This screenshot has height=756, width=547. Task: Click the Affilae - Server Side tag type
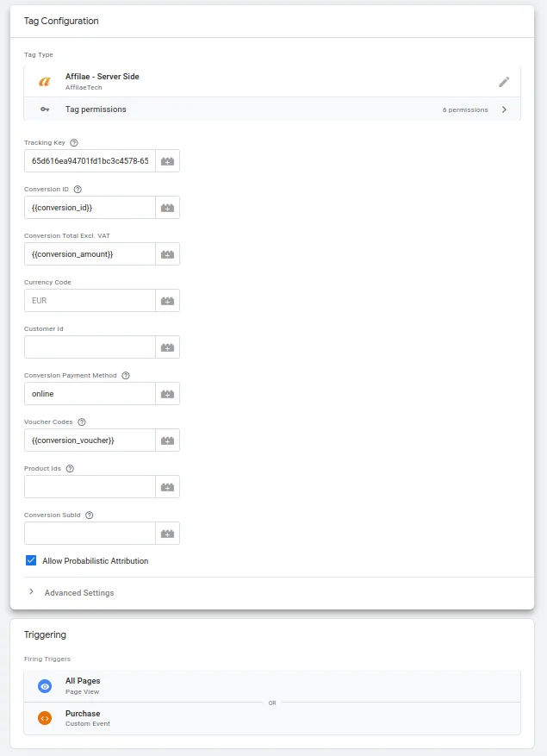click(102, 81)
